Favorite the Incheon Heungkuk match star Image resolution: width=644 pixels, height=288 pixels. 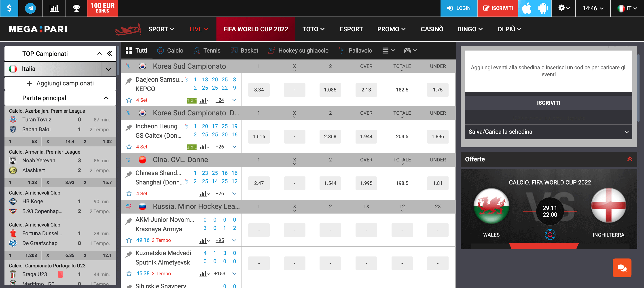[x=129, y=147]
